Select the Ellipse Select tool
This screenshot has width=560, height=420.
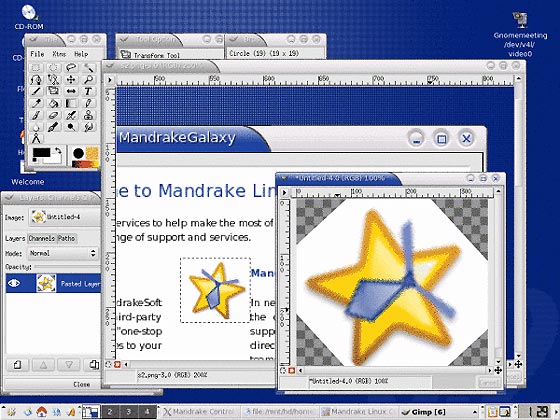coord(54,68)
